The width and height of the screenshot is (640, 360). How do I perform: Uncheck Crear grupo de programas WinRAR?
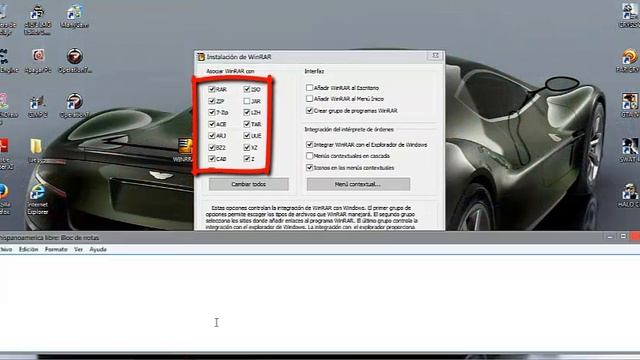[x=309, y=110]
